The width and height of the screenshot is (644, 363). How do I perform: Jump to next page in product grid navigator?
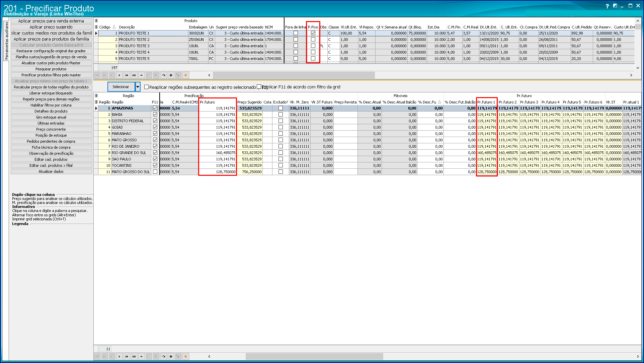pyautogui.click(x=127, y=75)
